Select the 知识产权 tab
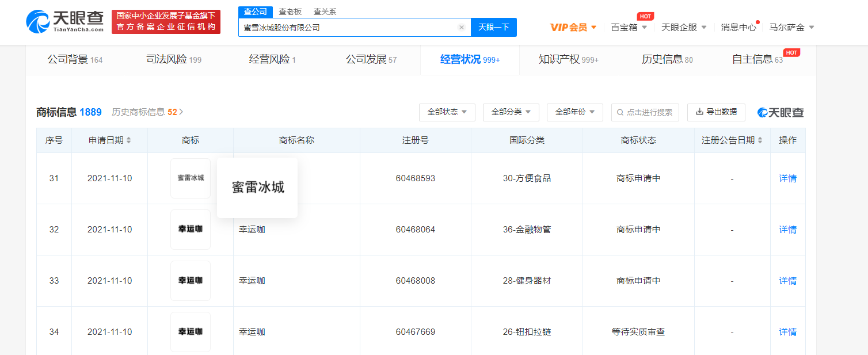 coord(569,59)
